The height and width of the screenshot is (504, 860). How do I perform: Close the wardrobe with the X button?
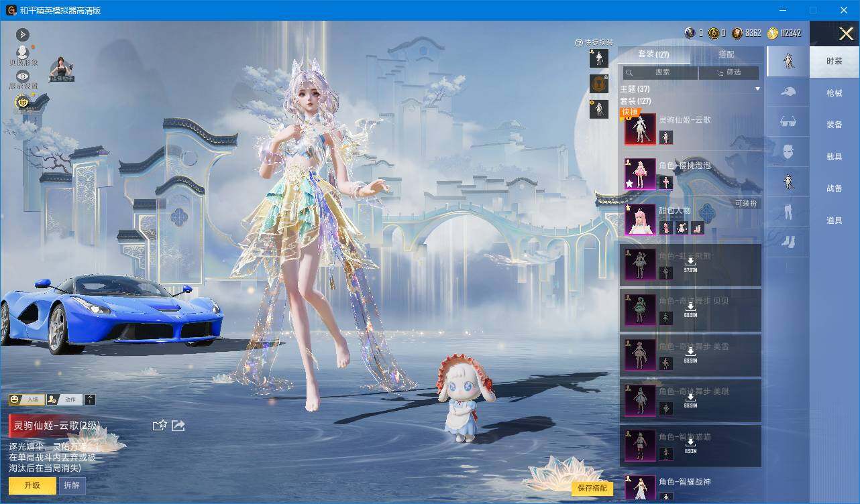(x=845, y=34)
